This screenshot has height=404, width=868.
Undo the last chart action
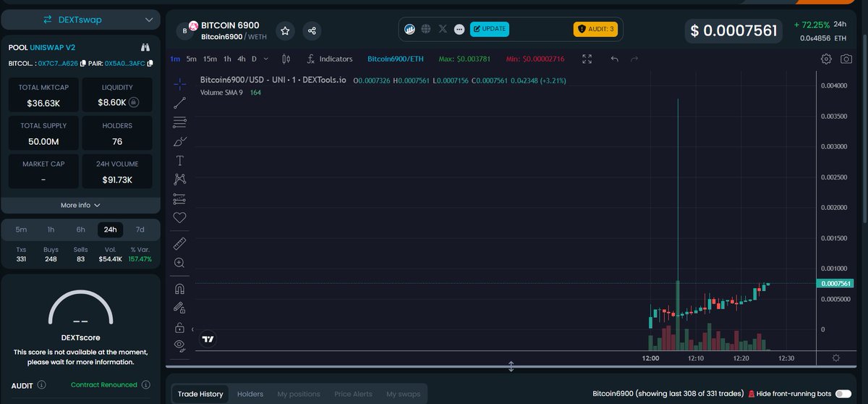pyautogui.click(x=614, y=59)
